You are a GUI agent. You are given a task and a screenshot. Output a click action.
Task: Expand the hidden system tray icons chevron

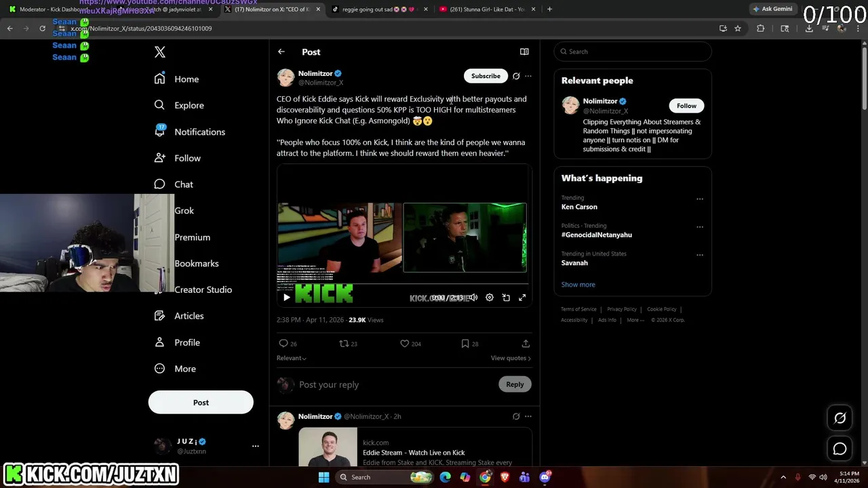point(783,477)
